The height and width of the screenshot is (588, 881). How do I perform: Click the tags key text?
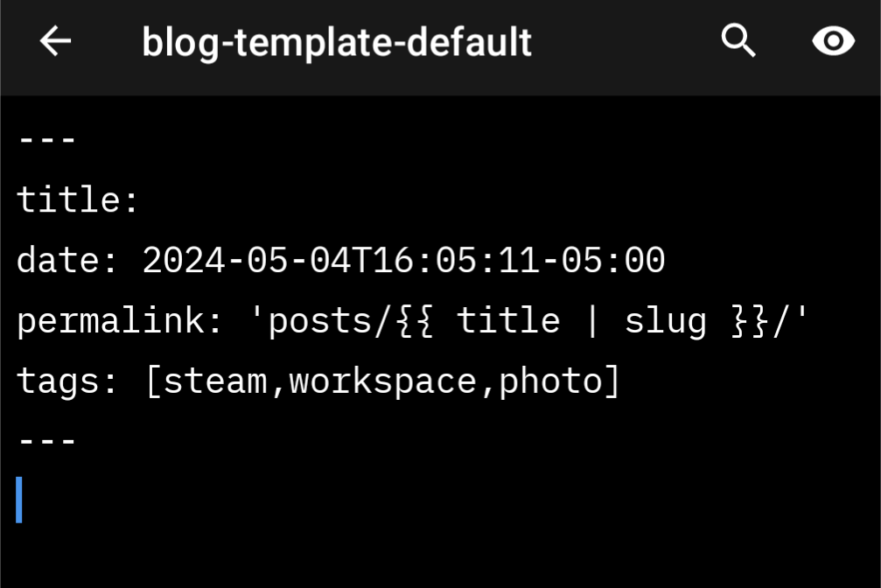[x=59, y=381]
